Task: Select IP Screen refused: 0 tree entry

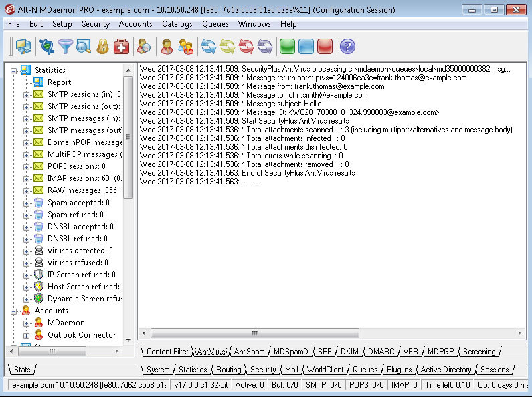Action: pos(82,275)
